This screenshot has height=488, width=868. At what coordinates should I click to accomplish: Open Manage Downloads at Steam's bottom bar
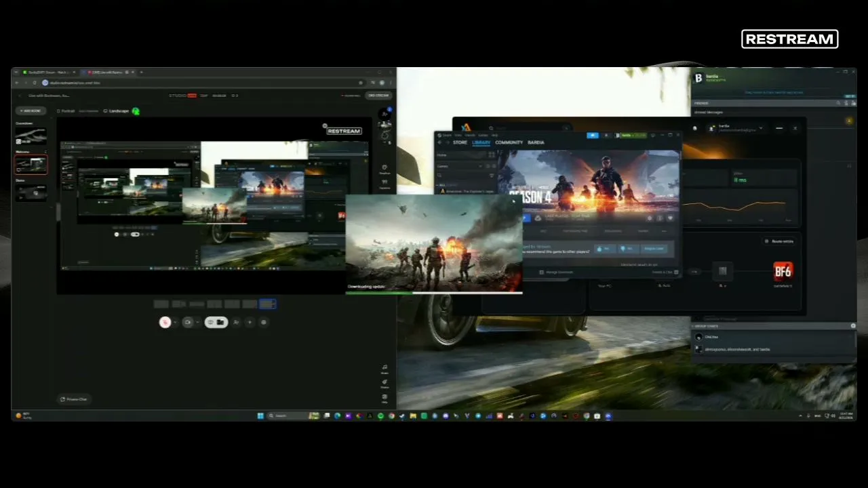point(557,272)
